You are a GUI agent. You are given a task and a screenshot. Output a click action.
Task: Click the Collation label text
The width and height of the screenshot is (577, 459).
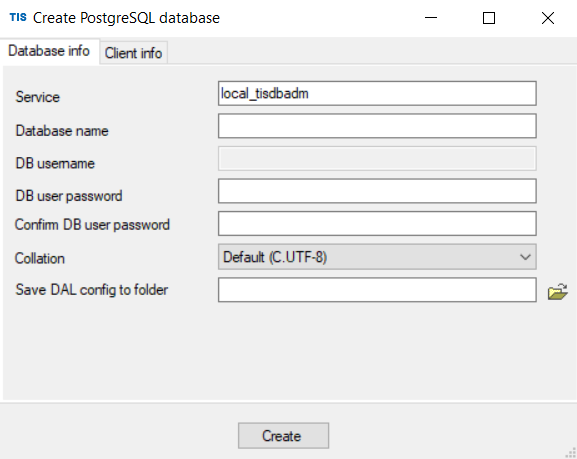pos(40,258)
